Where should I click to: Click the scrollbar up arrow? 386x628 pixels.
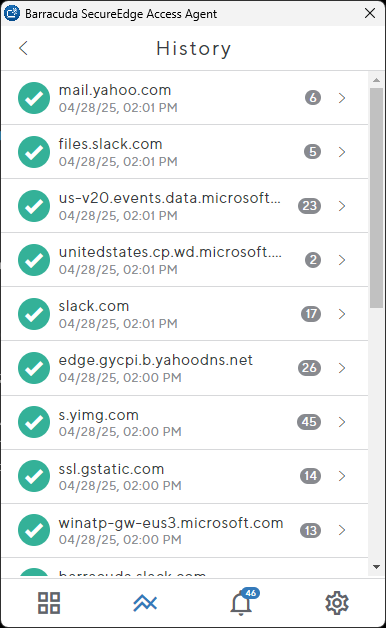(376, 80)
